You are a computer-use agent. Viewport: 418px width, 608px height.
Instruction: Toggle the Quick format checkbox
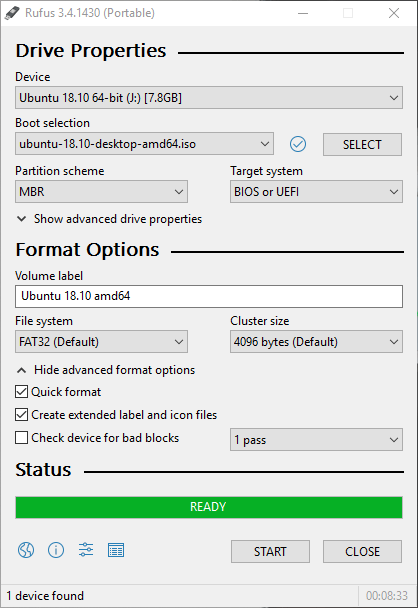point(21,392)
